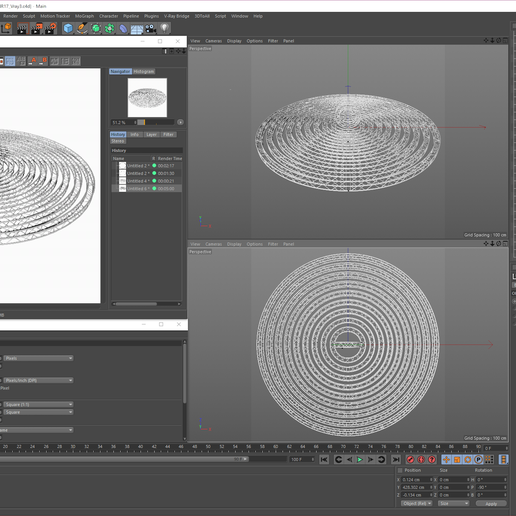
Task: Play the animation forwards
Action: click(360, 460)
